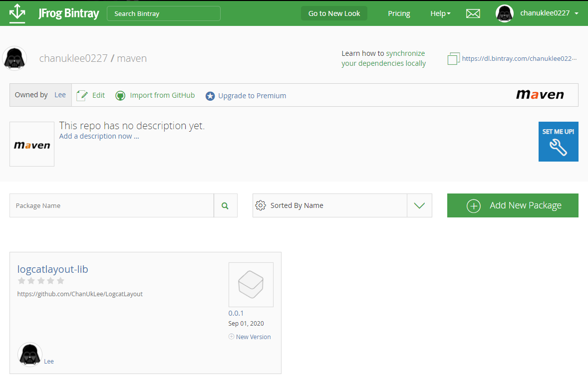This screenshot has height=378, width=588.
Task: Click the Maven logo in toolbar
Action: [x=540, y=94]
